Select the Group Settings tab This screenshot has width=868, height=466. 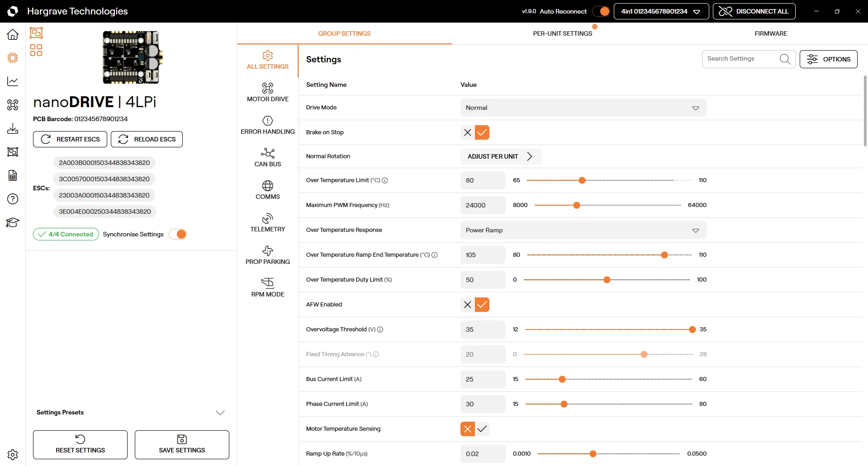[x=344, y=33]
